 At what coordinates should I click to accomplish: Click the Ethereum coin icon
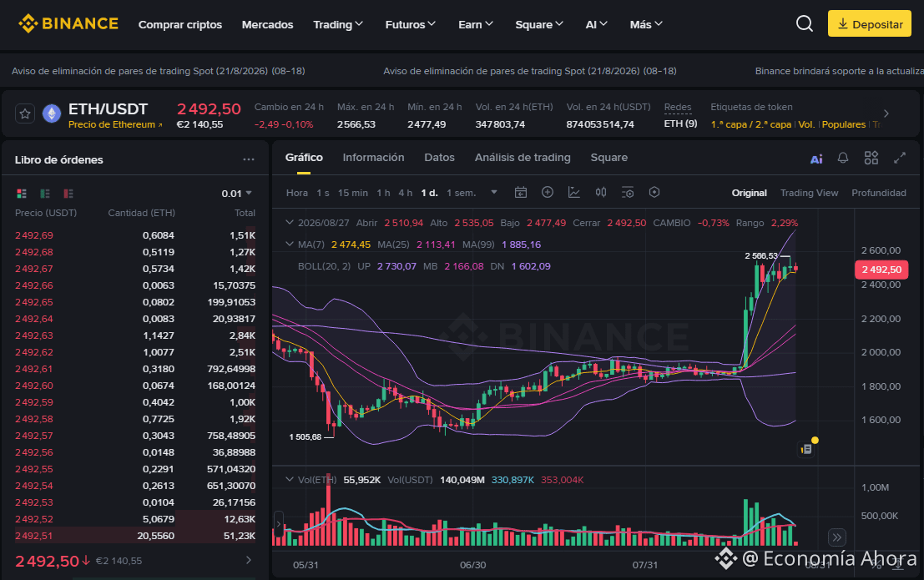pos(52,113)
